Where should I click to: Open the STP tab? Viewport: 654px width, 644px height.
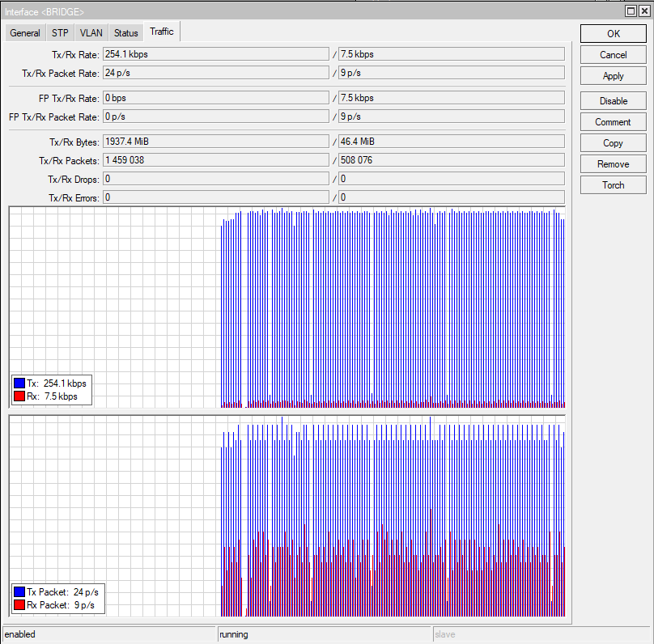tap(60, 33)
